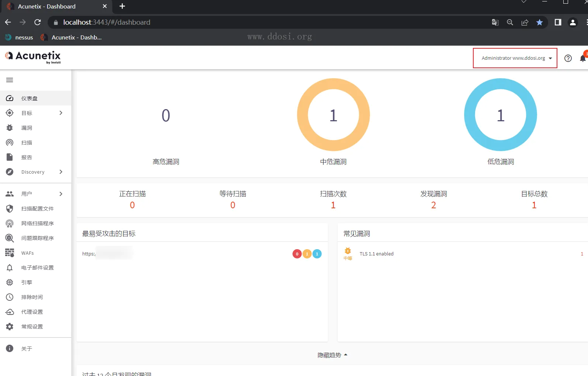
Task: Expand the 目标 submenu chevron
Action: [x=61, y=113]
